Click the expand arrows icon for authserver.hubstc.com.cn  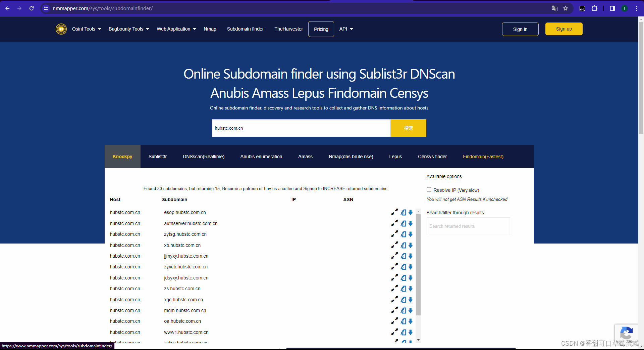[x=394, y=223]
